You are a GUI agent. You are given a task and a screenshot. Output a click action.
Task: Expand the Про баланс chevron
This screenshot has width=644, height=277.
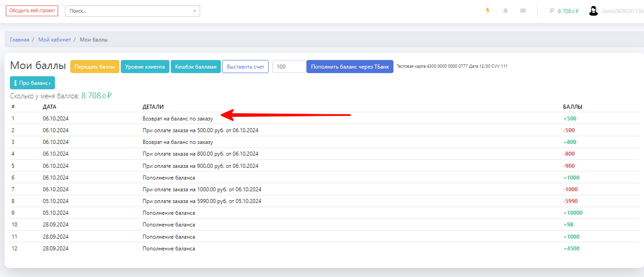(x=50, y=83)
